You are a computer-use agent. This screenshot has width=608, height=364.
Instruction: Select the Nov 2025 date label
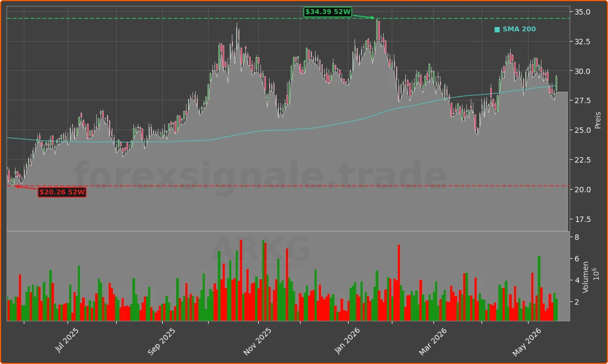click(257, 341)
